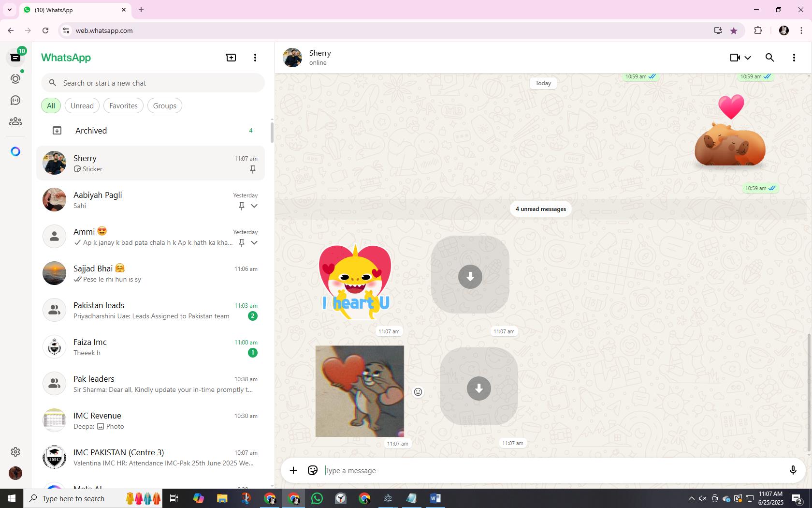The width and height of the screenshot is (812, 508).
Task: Click the search magnifier in the chat header
Action: tap(770, 58)
